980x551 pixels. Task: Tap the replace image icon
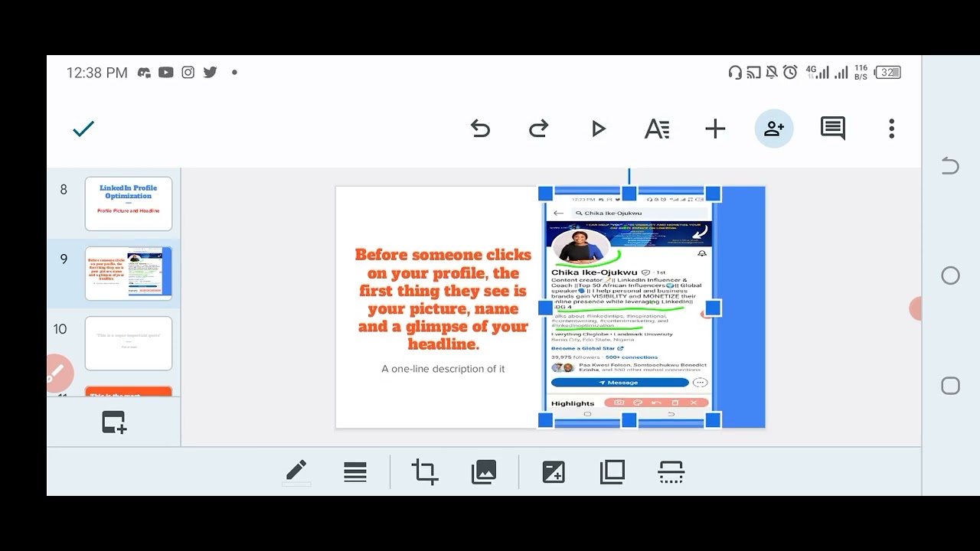pos(484,472)
